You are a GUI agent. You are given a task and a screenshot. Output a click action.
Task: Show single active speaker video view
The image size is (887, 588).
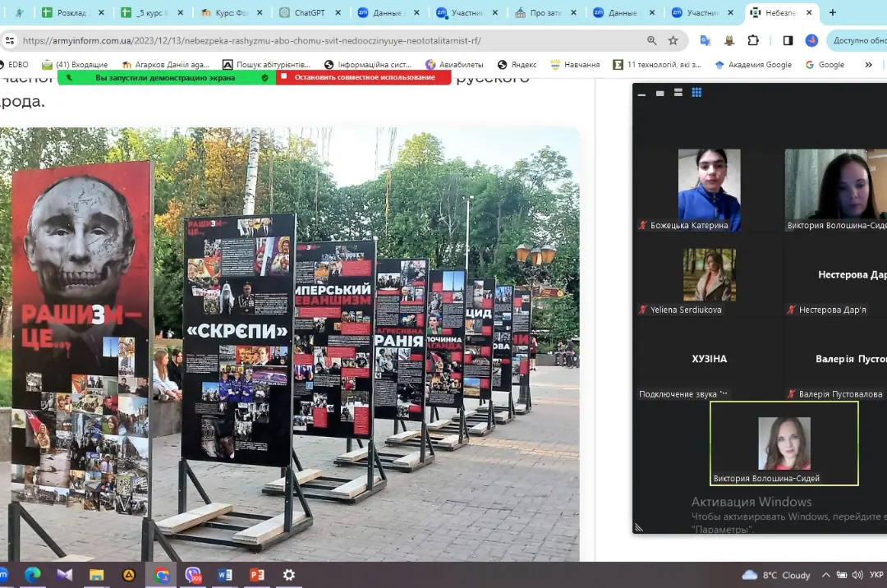click(x=660, y=93)
